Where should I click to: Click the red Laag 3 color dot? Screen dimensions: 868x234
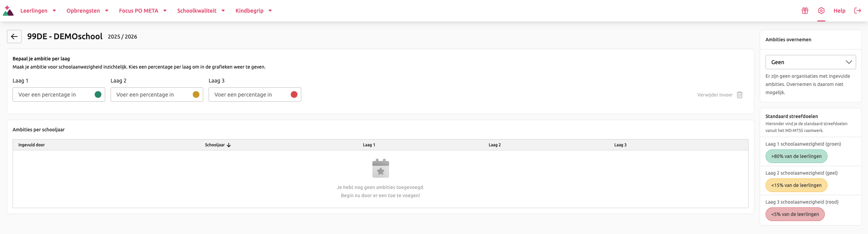click(x=294, y=94)
